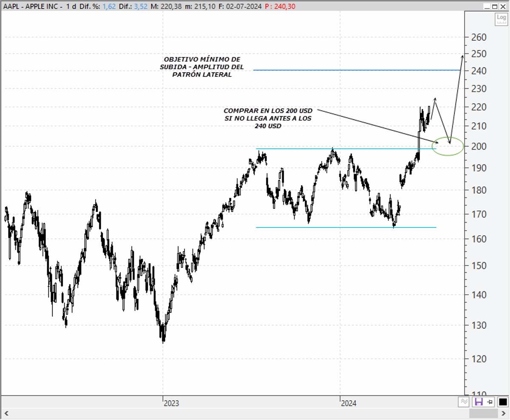
Task: Open the black color swatch
Action: 502,402
